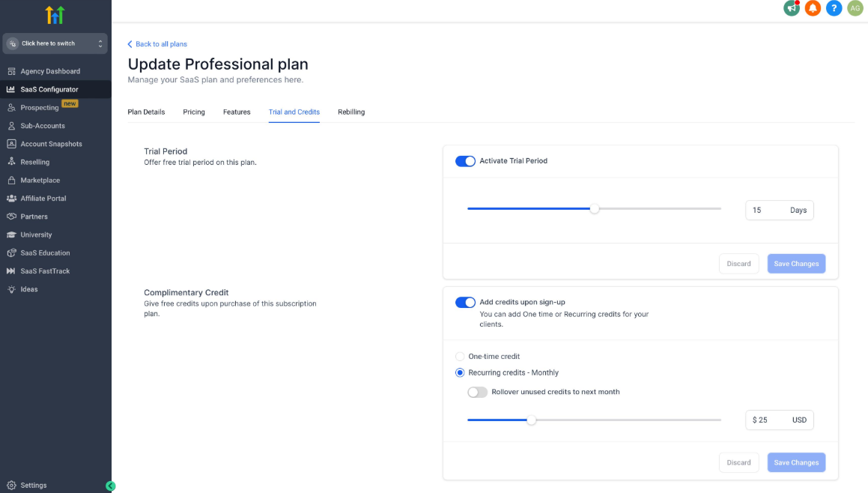Save Changes in the Complimentary Credit card
The height and width of the screenshot is (493, 868).
tap(796, 462)
